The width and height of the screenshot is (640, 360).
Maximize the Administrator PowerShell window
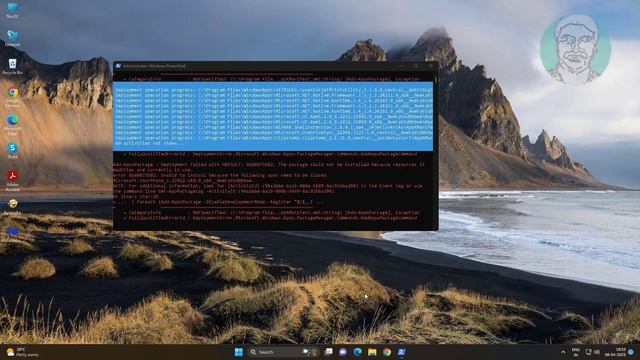pyautogui.click(x=416, y=66)
